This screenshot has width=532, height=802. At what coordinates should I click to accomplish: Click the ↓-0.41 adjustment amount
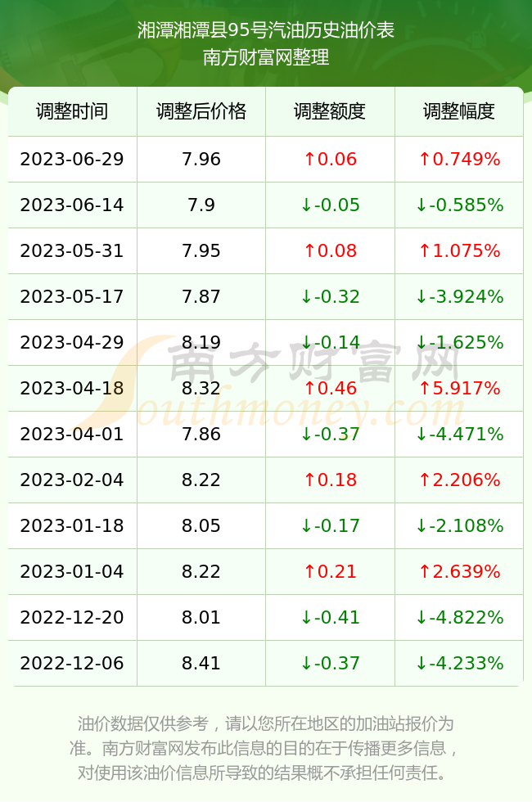pyautogui.click(x=330, y=617)
